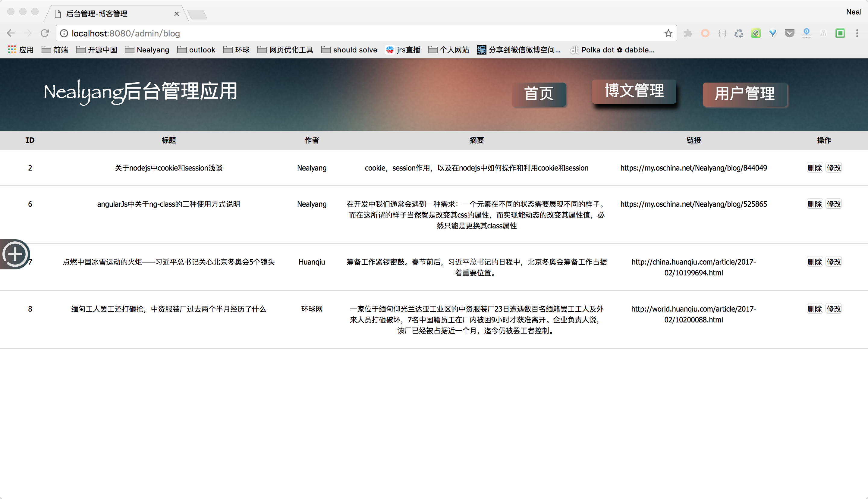The height and width of the screenshot is (499, 868).
Task: Open the Chrome three-dot menu
Action: [x=857, y=33]
